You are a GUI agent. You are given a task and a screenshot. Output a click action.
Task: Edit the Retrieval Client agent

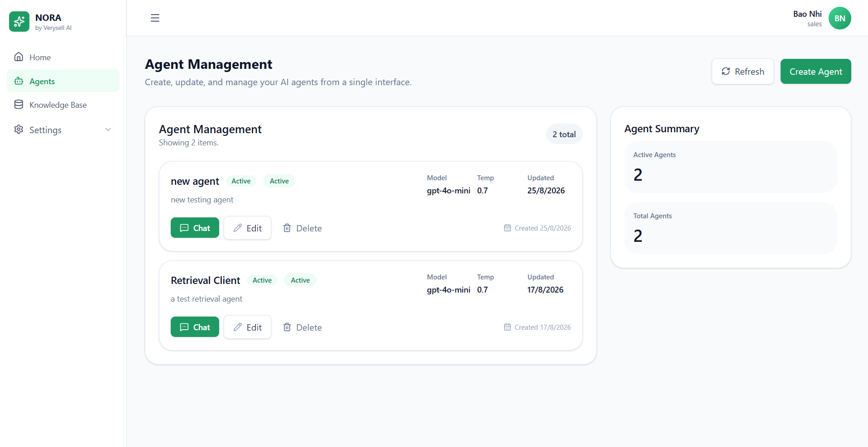pyautogui.click(x=247, y=327)
